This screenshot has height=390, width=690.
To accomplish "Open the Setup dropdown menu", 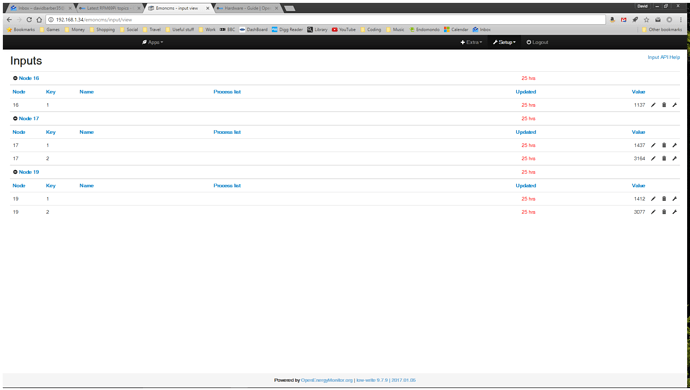I will (504, 42).
